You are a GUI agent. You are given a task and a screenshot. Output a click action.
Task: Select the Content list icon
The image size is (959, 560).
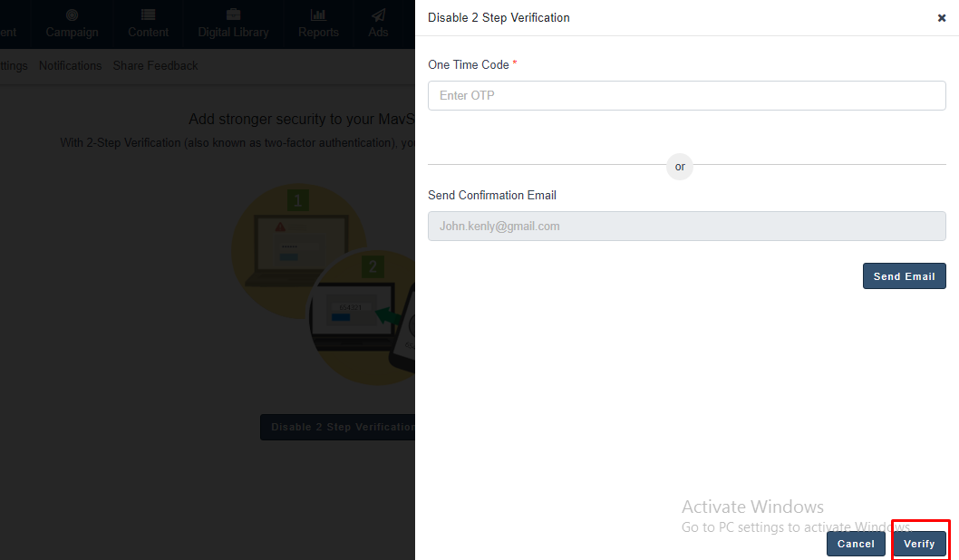pyautogui.click(x=148, y=15)
